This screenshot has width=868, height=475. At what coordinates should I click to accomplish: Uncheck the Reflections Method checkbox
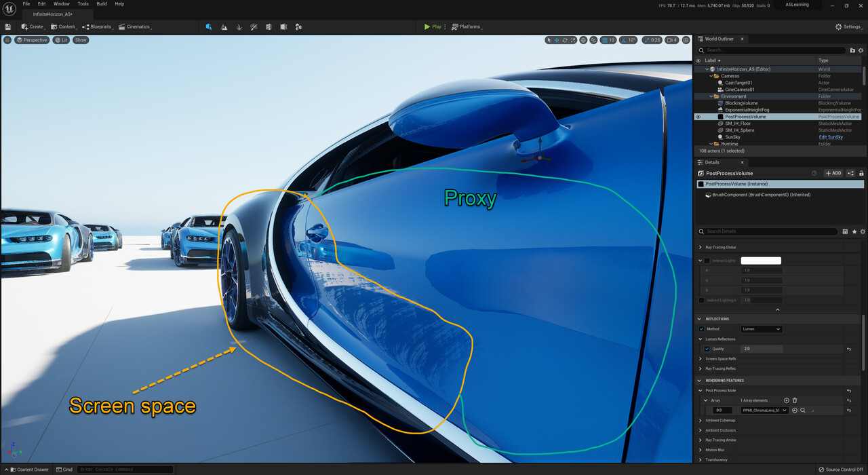click(702, 328)
